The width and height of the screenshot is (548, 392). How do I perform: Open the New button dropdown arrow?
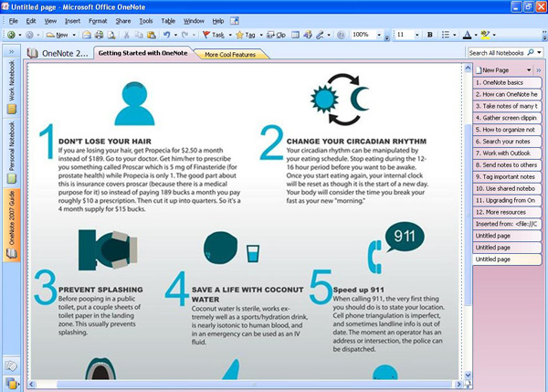tap(74, 35)
